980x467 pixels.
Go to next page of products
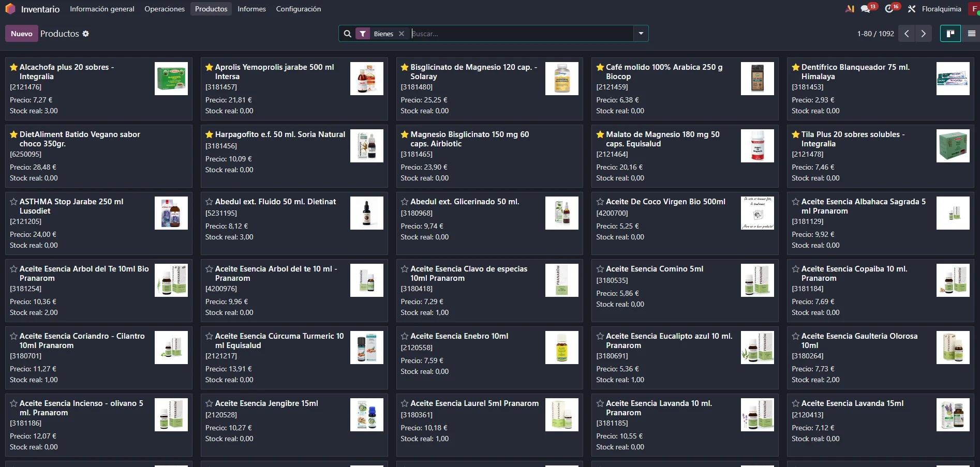pyautogui.click(x=923, y=34)
